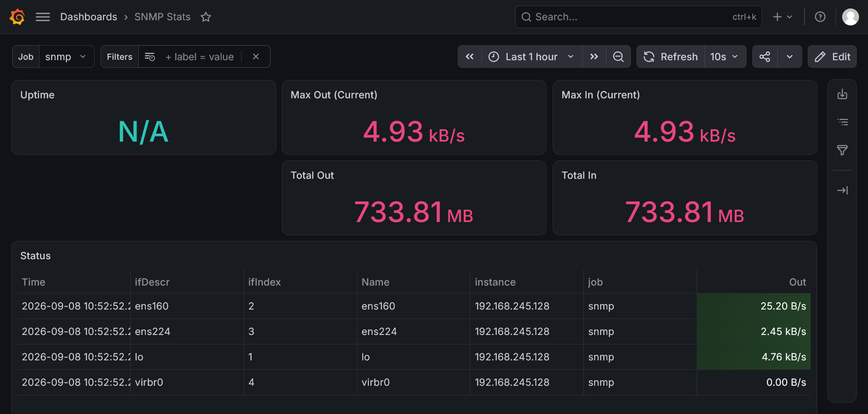This screenshot has width=868, height=414.
Task: Open the 10s refresh interval dropdown
Action: [x=725, y=56]
